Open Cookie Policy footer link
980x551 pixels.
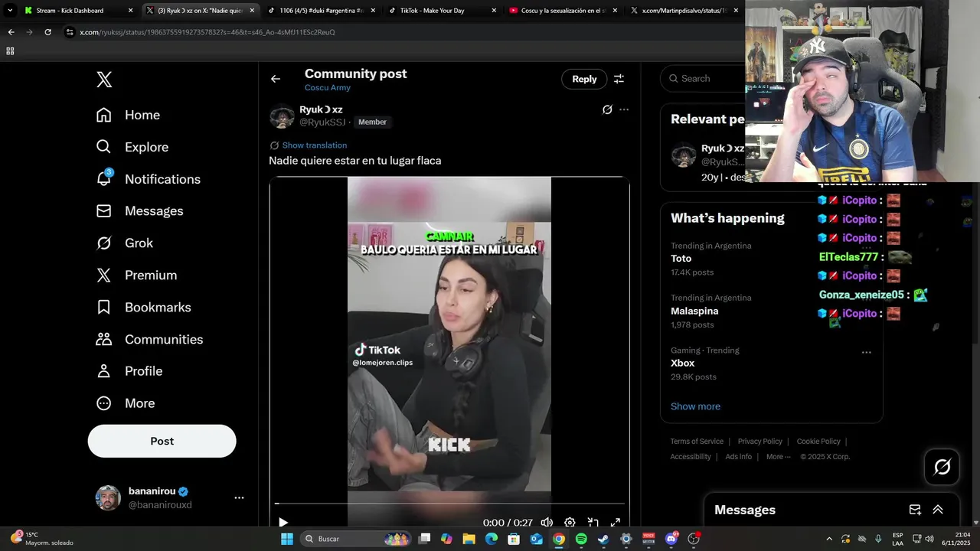click(818, 442)
